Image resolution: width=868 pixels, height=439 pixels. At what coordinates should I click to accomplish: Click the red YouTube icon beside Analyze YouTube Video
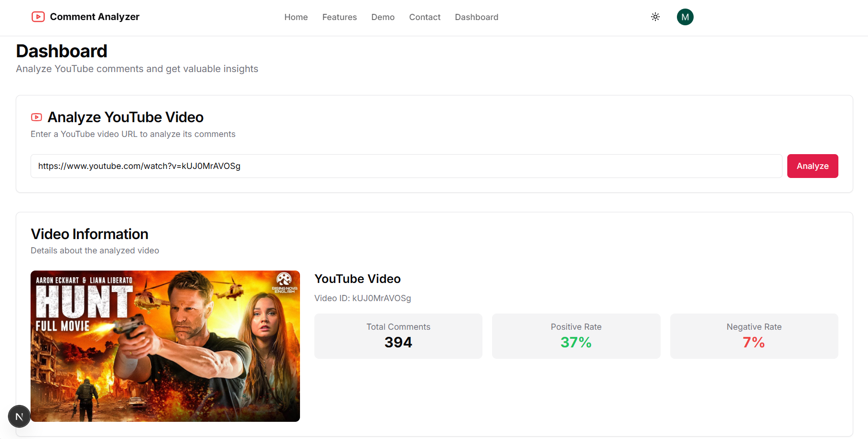click(x=36, y=117)
